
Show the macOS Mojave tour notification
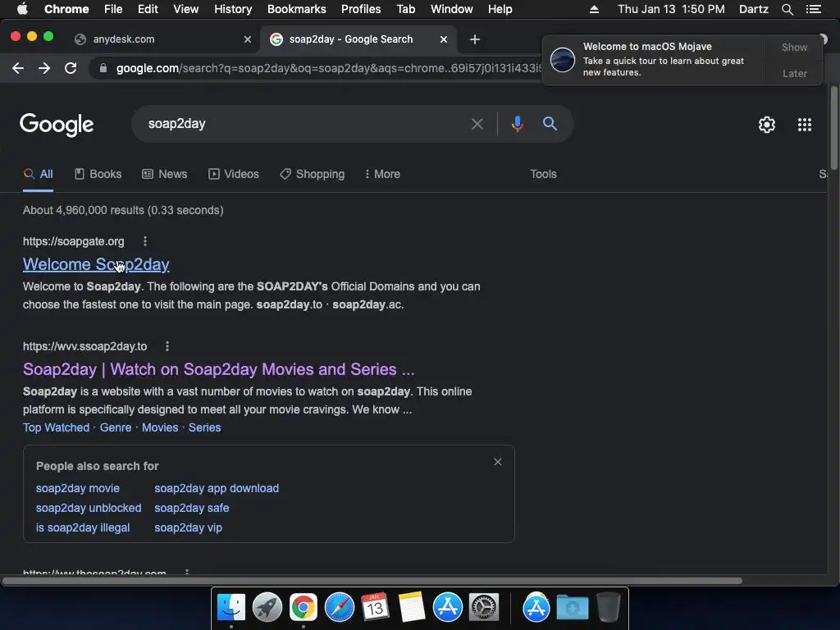[x=794, y=47]
